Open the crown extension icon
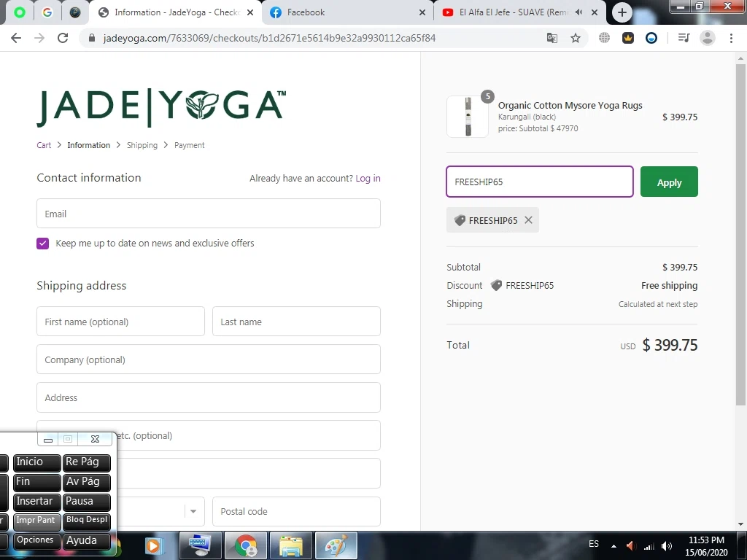Viewport: 747px width, 560px height. pos(628,38)
